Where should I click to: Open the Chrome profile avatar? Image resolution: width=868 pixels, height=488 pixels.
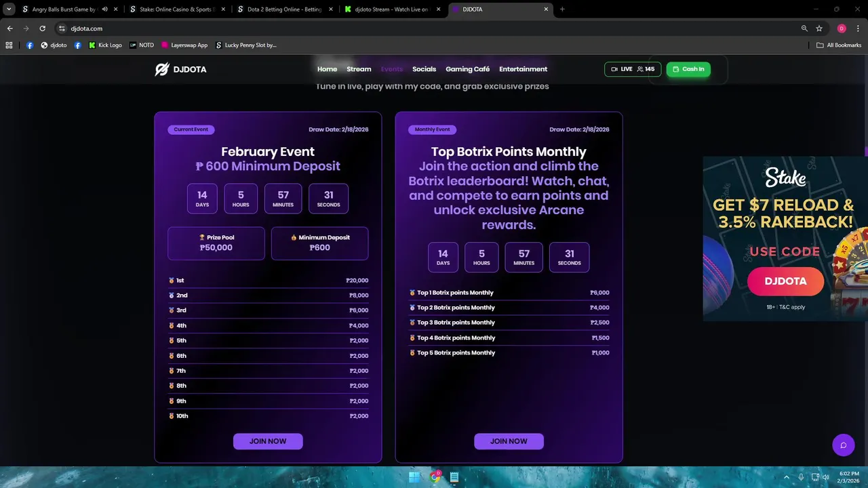coord(842,28)
